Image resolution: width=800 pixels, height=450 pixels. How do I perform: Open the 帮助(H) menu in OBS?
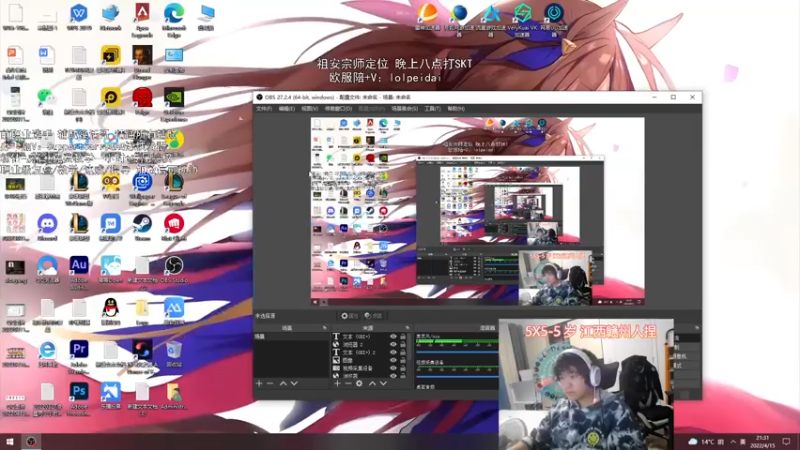456,109
